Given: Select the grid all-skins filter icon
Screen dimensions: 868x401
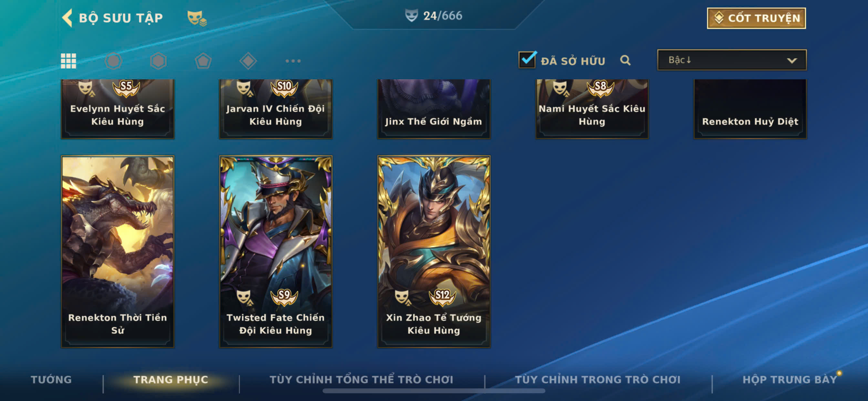Looking at the screenshot, I should click(x=68, y=61).
